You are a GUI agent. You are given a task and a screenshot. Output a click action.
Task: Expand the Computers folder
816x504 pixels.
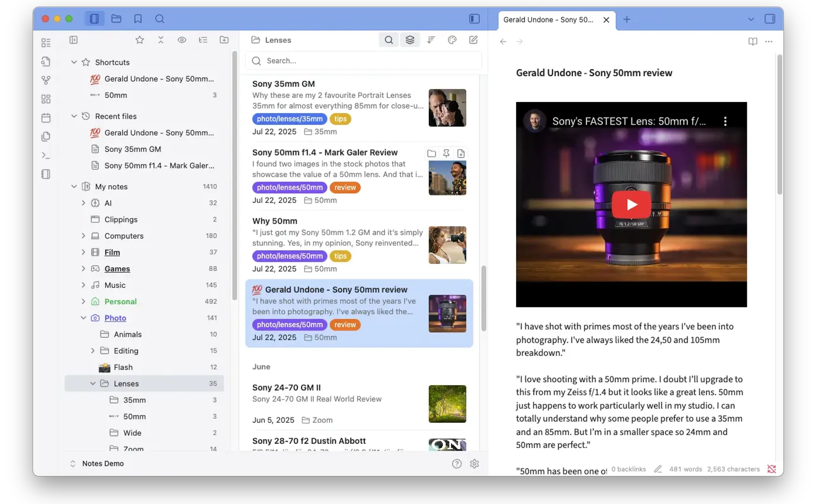83,236
